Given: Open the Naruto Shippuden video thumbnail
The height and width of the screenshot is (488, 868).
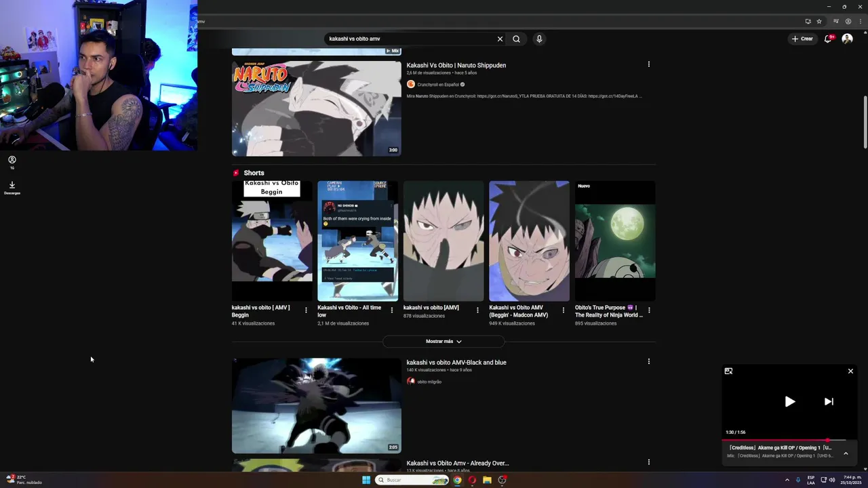Looking at the screenshot, I should pyautogui.click(x=317, y=108).
